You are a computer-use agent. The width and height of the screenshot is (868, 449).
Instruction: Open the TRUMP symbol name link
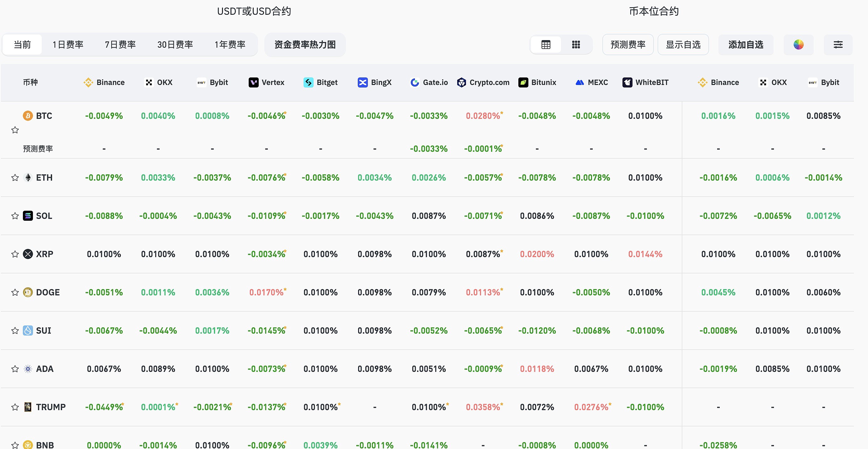pyautogui.click(x=51, y=407)
